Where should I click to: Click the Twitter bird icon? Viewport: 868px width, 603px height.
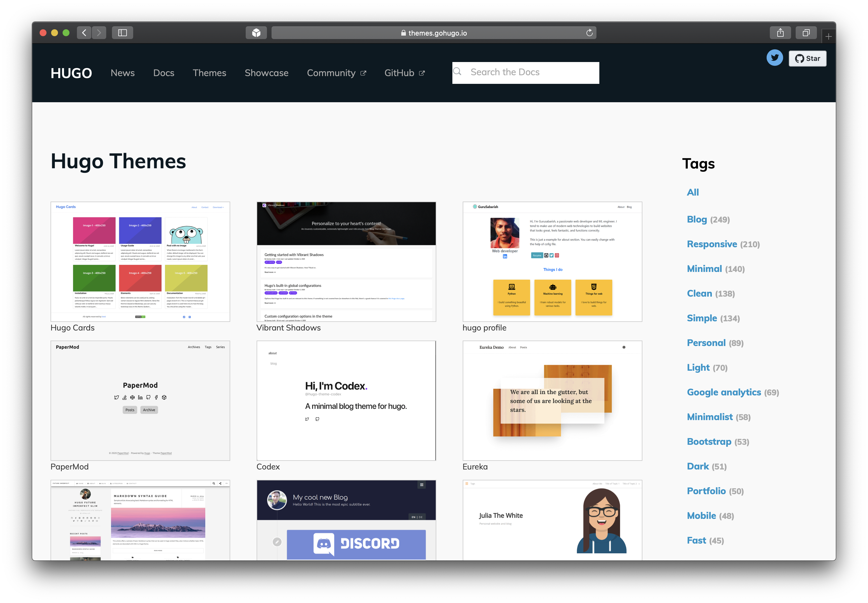coord(774,58)
